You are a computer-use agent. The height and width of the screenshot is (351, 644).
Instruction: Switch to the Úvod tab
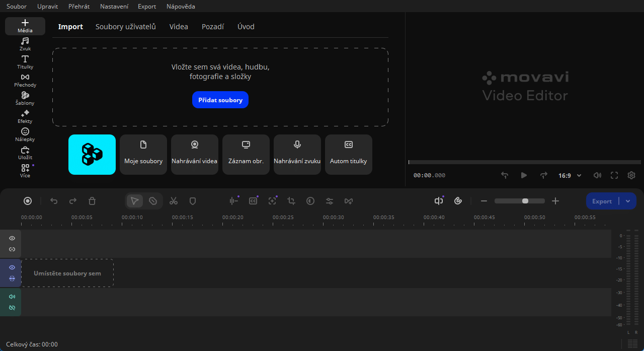tap(246, 27)
